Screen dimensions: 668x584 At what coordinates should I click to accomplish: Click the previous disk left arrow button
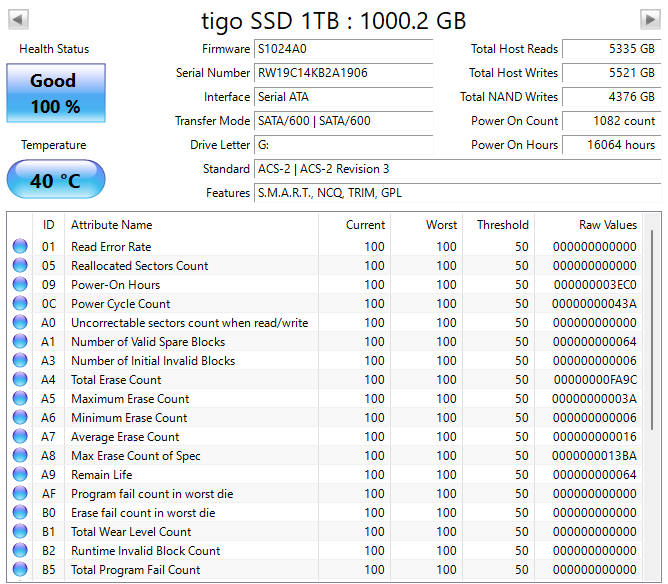(x=17, y=20)
